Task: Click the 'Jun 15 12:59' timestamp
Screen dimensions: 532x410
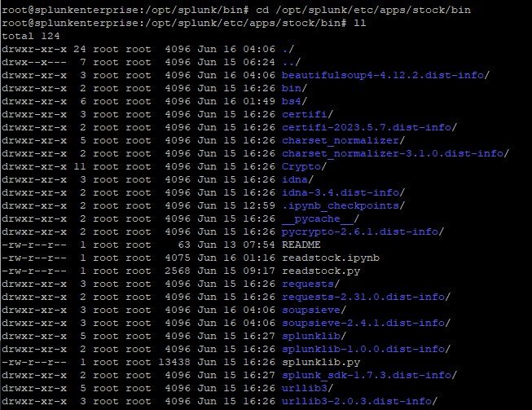Action: (x=236, y=205)
